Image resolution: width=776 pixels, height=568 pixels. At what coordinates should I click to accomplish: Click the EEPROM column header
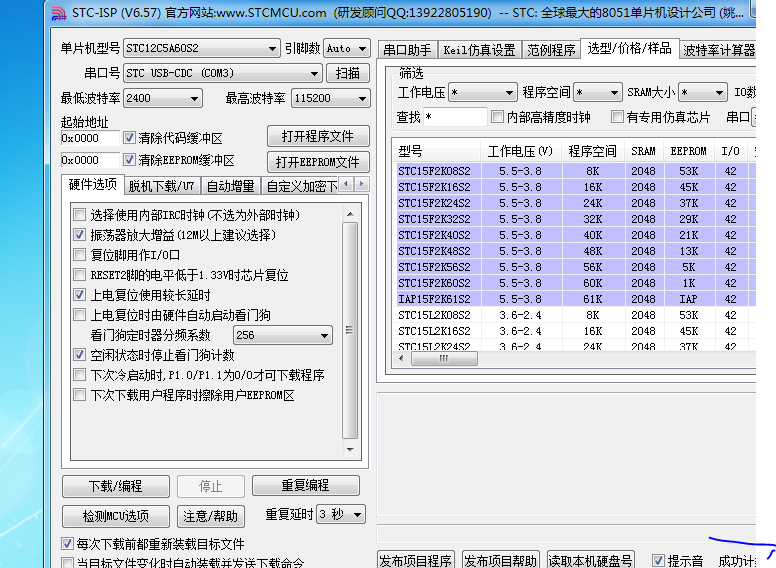[x=688, y=151]
